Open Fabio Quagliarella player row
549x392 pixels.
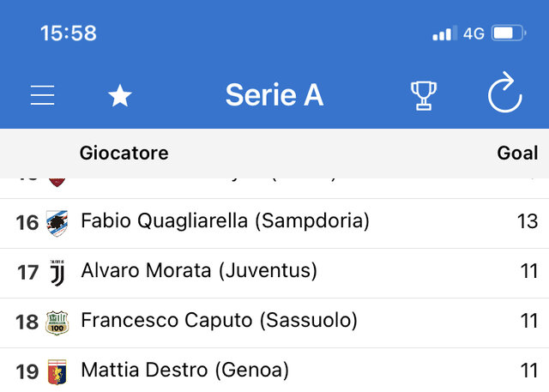274,223
